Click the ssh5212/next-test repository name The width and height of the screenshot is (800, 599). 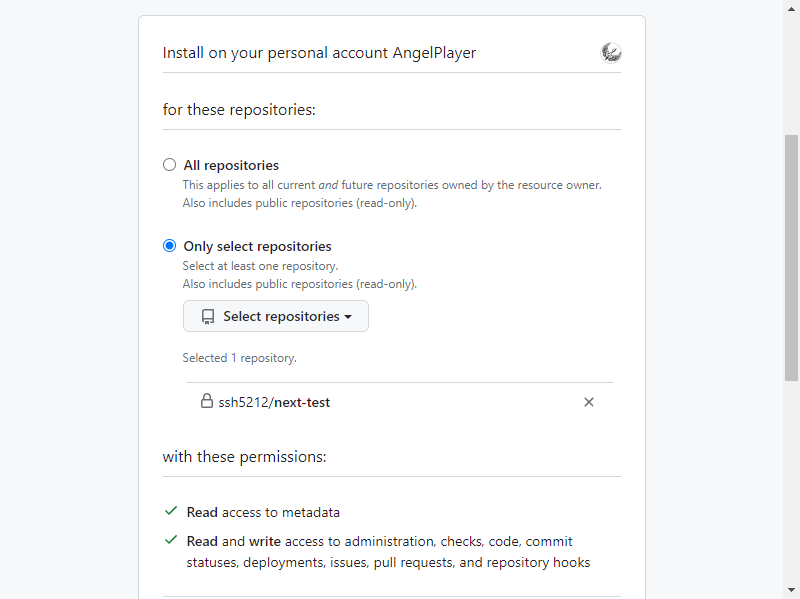point(274,402)
